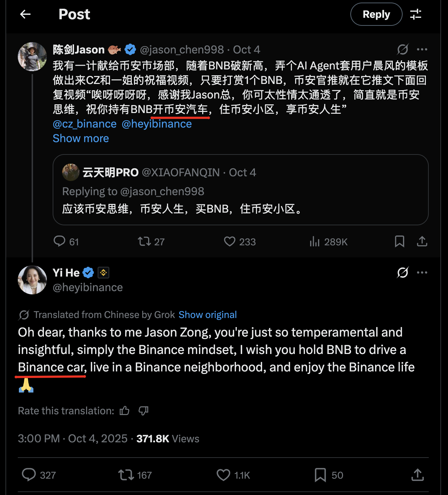Screen dimensions: 448x495
Task: Rate the translation with thumbs up
Action: pyautogui.click(x=125, y=411)
